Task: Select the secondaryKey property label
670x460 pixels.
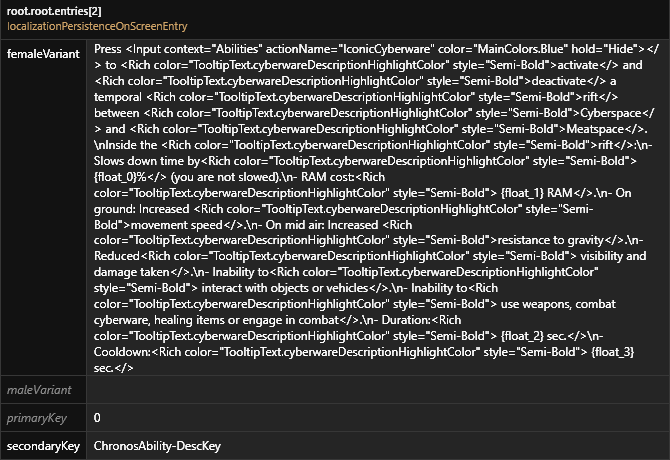Action: [42, 445]
